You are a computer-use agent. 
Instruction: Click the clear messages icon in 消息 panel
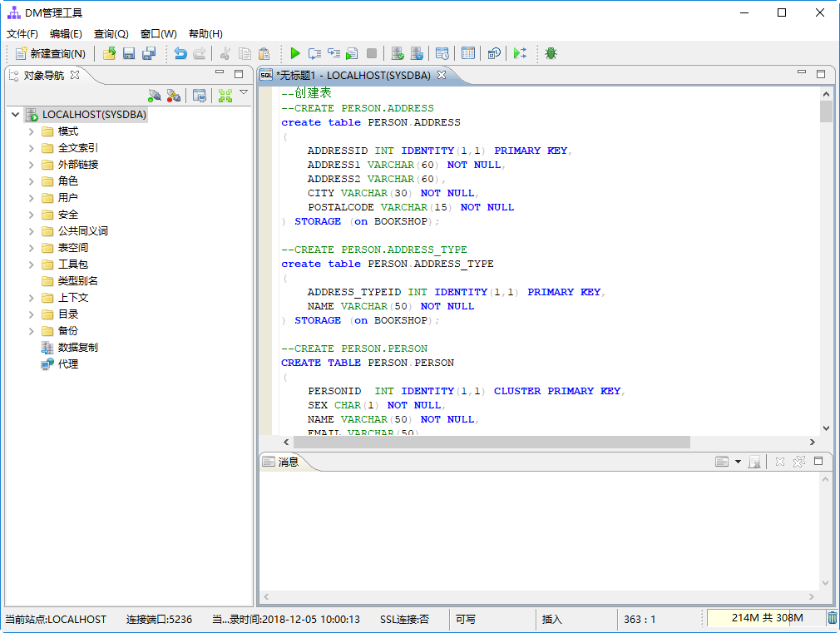[x=754, y=462]
